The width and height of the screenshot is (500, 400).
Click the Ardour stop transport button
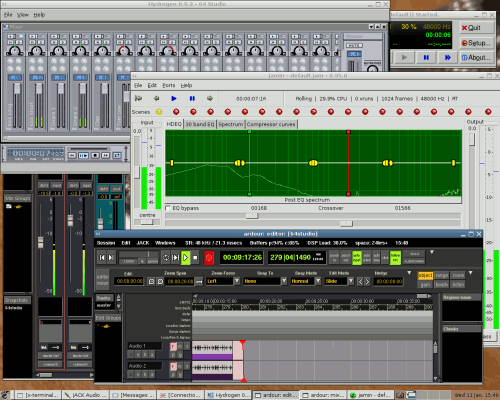(195, 258)
